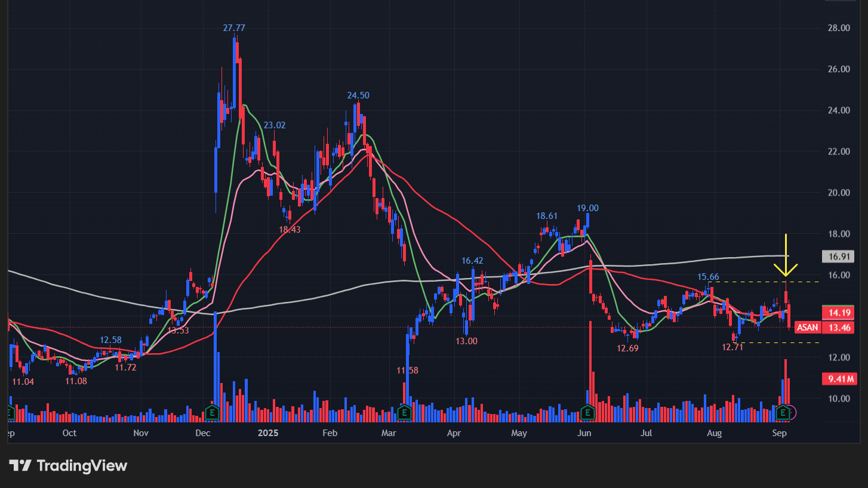This screenshot has width=868, height=488.
Task: Click the Dec time axis label
Action: pyautogui.click(x=203, y=433)
